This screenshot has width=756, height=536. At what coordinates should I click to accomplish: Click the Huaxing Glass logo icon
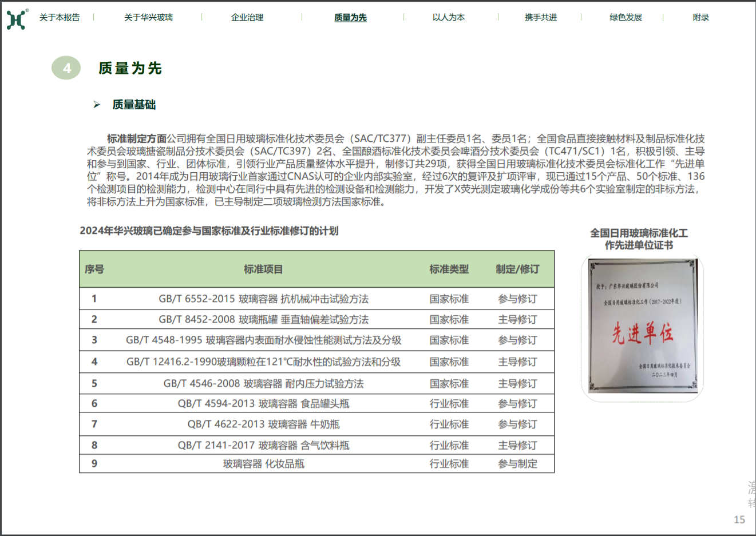coord(16,19)
